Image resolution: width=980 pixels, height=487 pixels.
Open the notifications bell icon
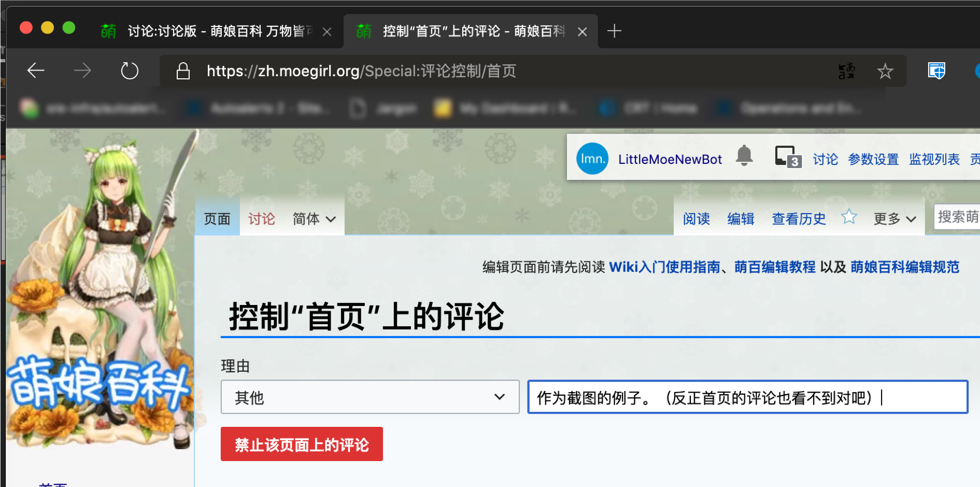[x=744, y=156]
